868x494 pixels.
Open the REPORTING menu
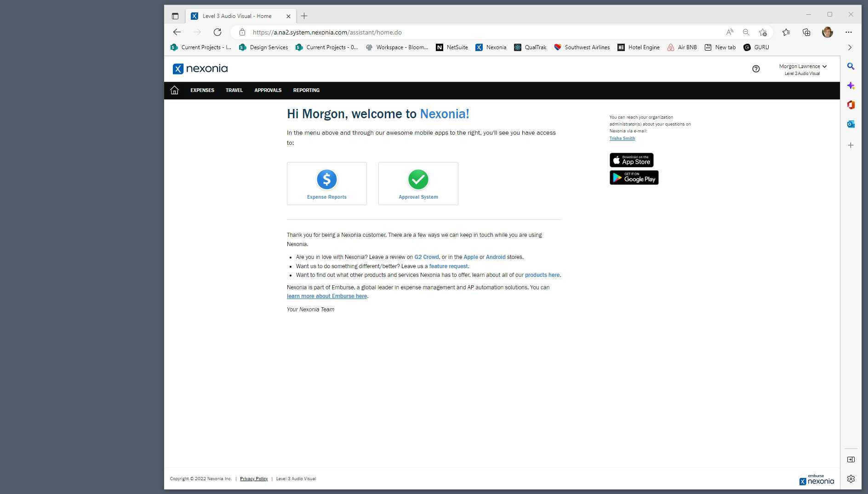coord(306,90)
